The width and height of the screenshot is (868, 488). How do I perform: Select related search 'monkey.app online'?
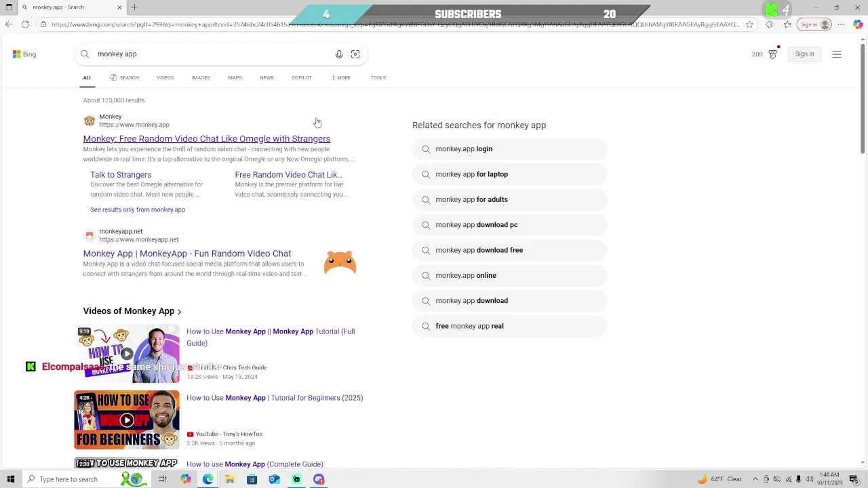coord(510,276)
